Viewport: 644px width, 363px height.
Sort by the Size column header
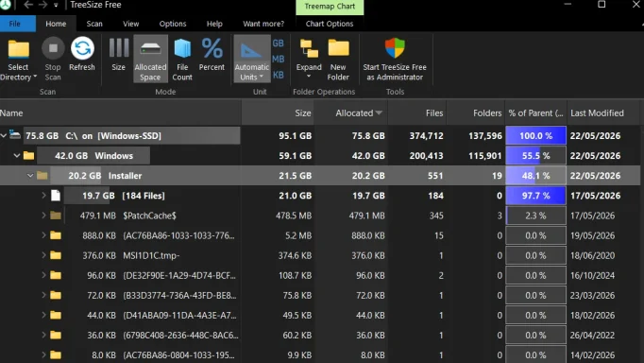click(278, 113)
